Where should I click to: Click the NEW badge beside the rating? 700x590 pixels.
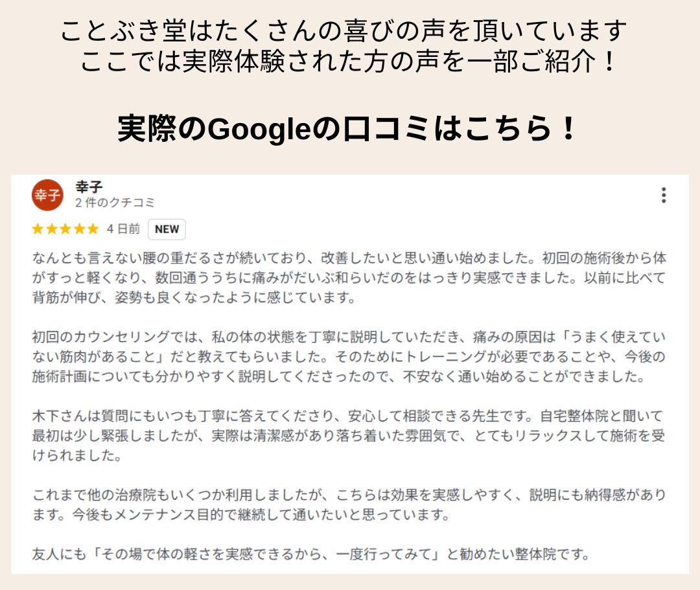click(x=167, y=229)
